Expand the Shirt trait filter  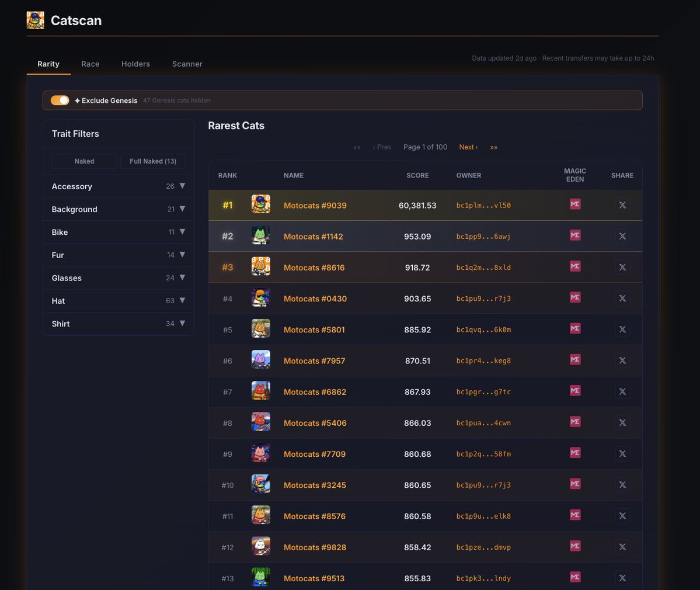coord(119,324)
